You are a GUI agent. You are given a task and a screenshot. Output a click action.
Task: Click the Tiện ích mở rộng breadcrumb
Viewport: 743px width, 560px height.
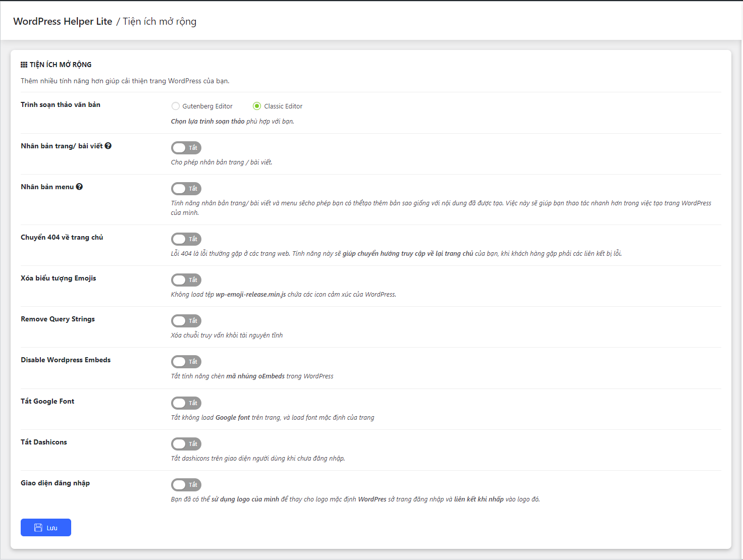click(x=160, y=21)
